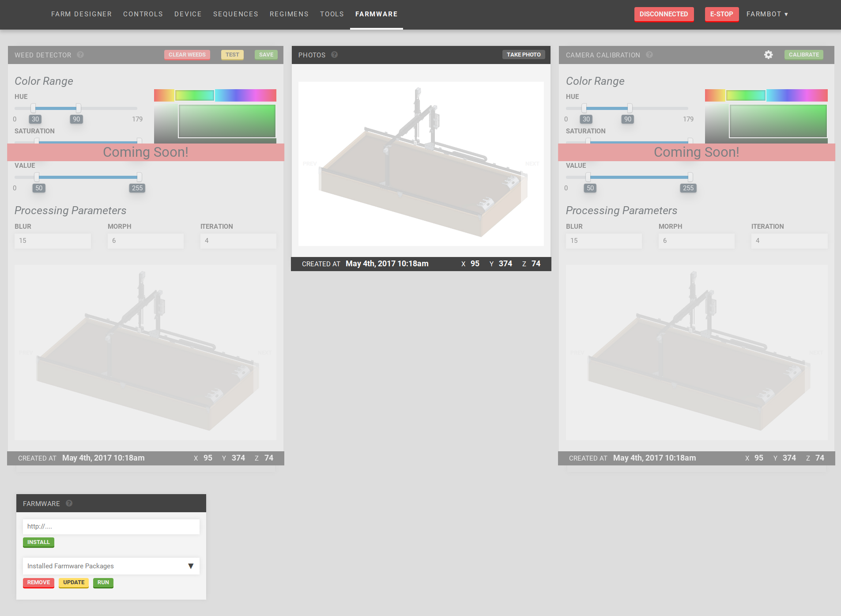Hit the red E-STOP button
The height and width of the screenshot is (616, 841).
point(721,14)
